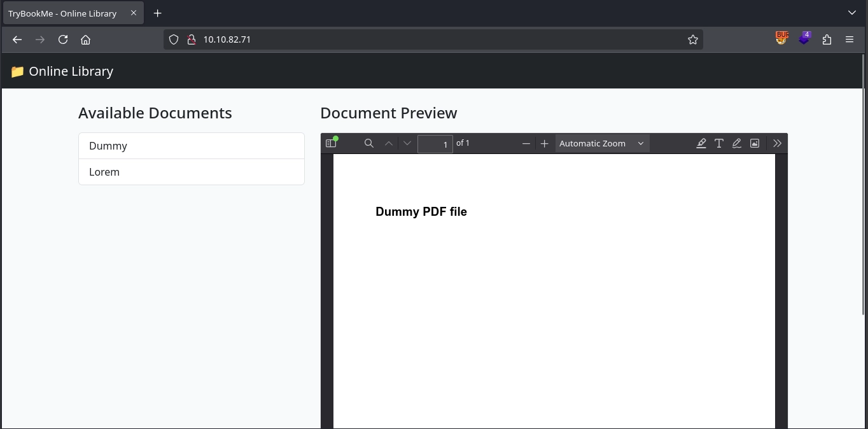Open a new browser tab

pos(157,13)
